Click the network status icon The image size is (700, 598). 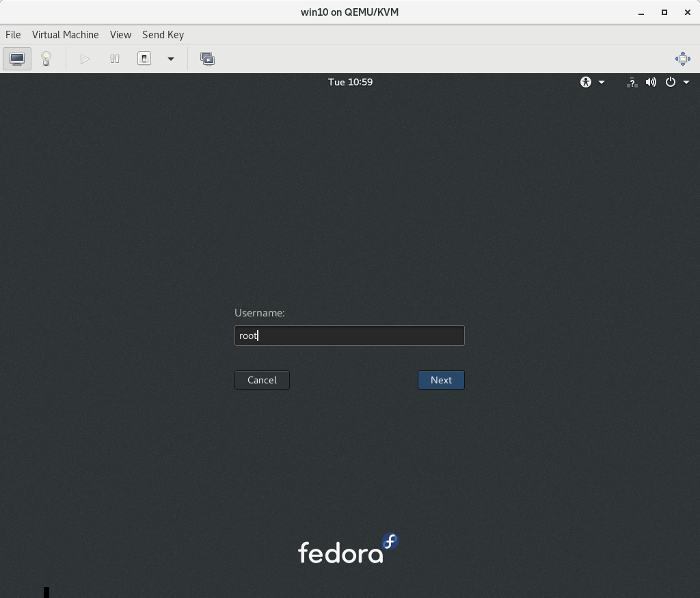pyautogui.click(x=632, y=82)
